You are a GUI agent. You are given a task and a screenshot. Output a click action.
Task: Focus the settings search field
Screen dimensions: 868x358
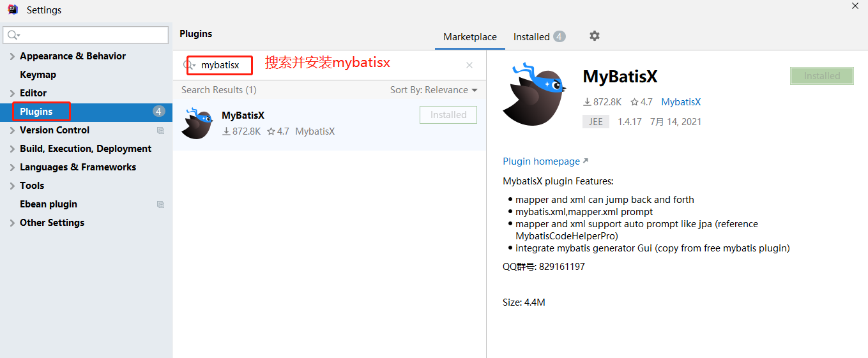pyautogui.click(x=86, y=35)
